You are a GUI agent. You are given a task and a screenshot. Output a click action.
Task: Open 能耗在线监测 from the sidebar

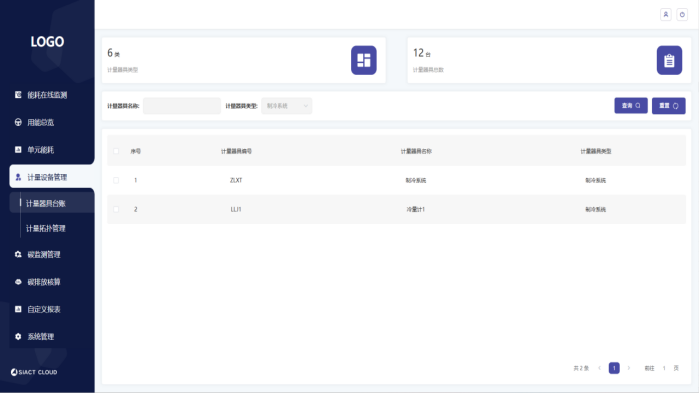click(x=47, y=95)
